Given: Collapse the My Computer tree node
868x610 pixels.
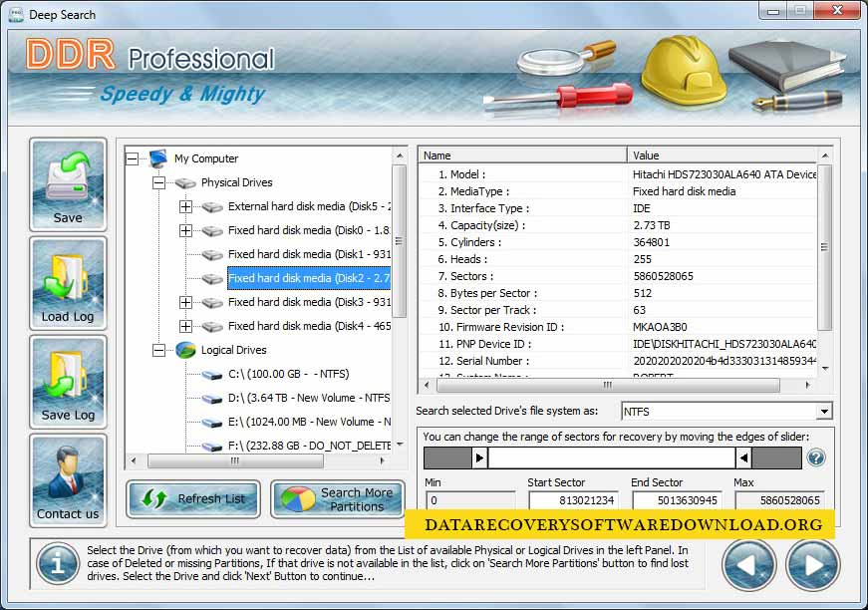Looking at the screenshot, I should coord(133,158).
